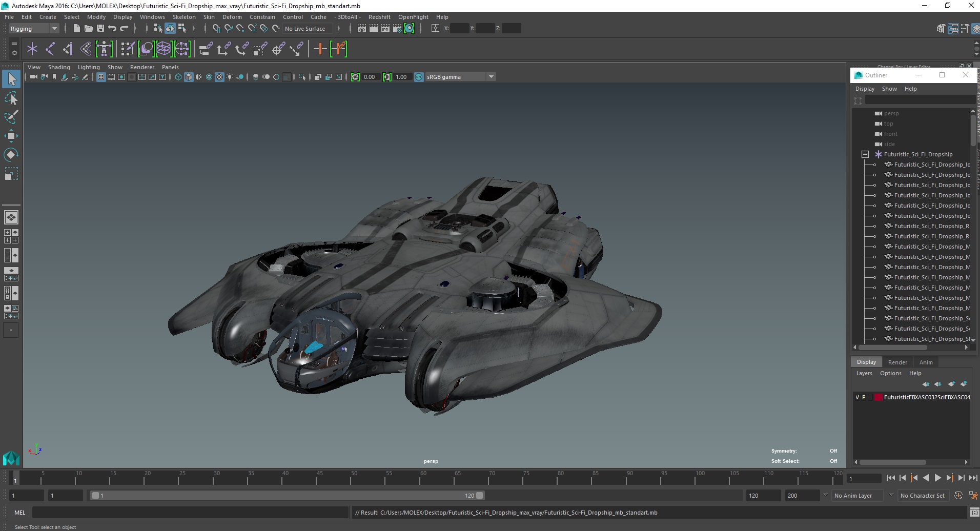Screen dimensions: 980x531
Task: Open the Deform menu
Action: pos(232,17)
